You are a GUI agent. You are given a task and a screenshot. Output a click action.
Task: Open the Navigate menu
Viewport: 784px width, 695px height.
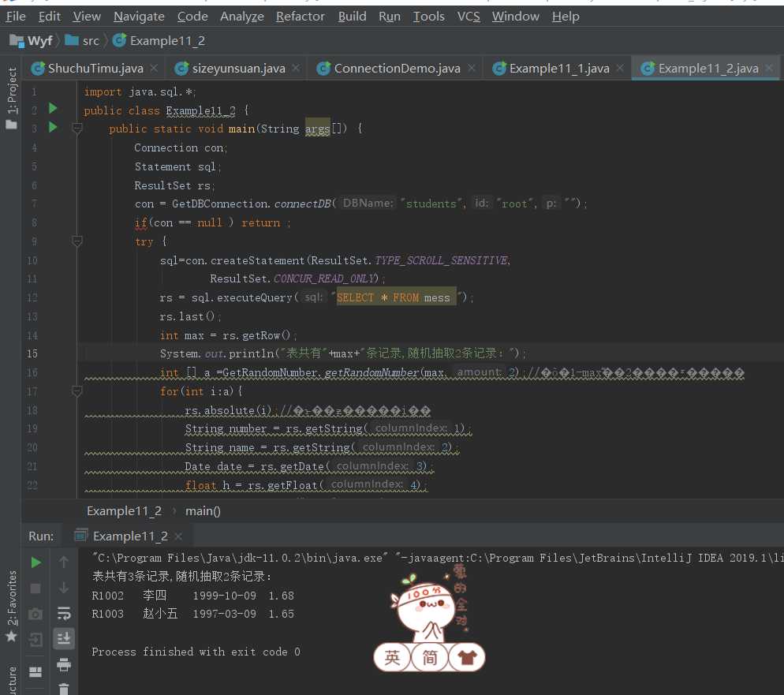pos(139,17)
